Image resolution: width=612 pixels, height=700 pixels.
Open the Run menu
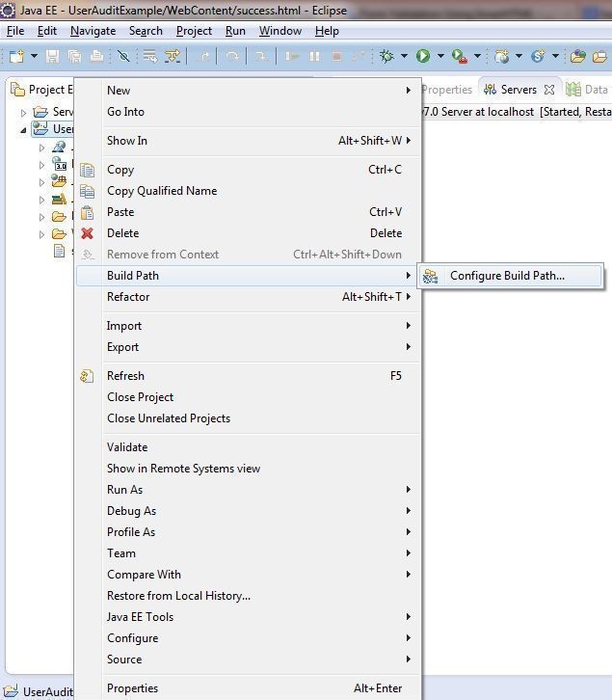click(x=235, y=31)
